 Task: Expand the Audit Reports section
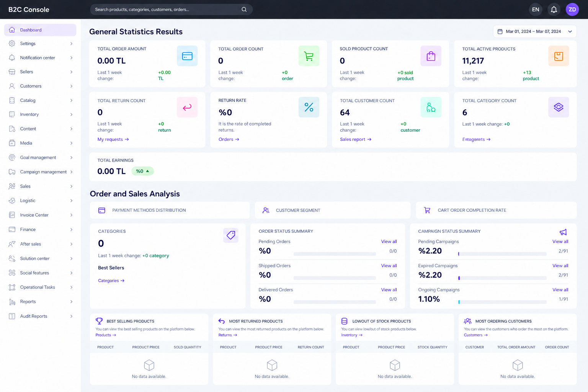pyautogui.click(x=40, y=316)
